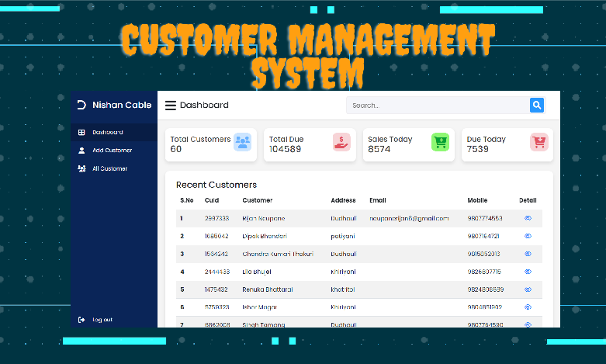View details eye icon for Rijan Neupane

pos(528,219)
